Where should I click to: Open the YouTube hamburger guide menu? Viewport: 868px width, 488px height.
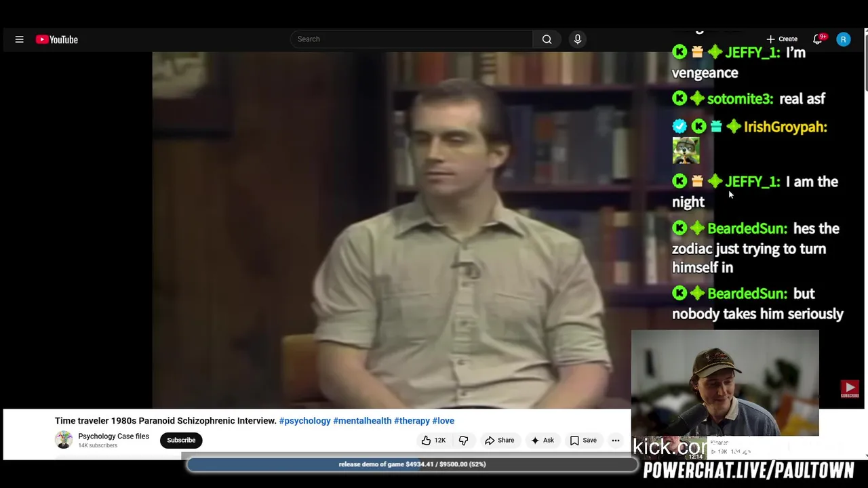pyautogui.click(x=19, y=39)
